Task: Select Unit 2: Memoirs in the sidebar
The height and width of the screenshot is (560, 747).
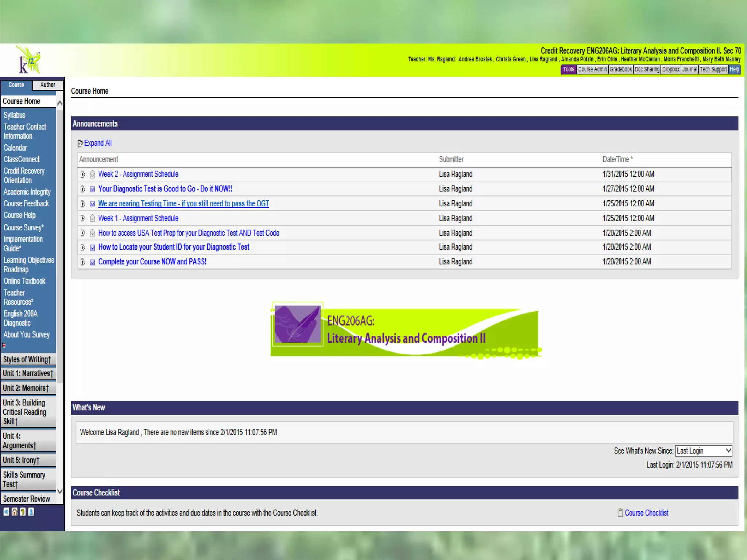Action: [x=26, y=388]
